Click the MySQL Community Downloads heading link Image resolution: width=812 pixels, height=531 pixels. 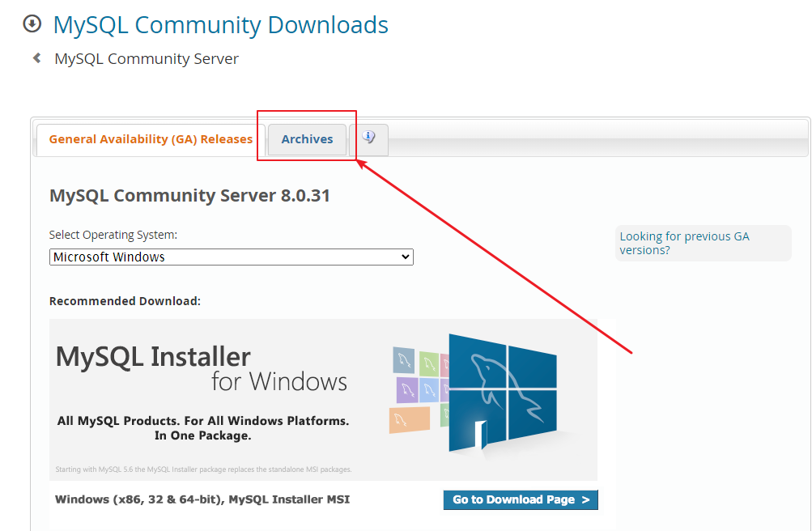[x=220, y=25]
